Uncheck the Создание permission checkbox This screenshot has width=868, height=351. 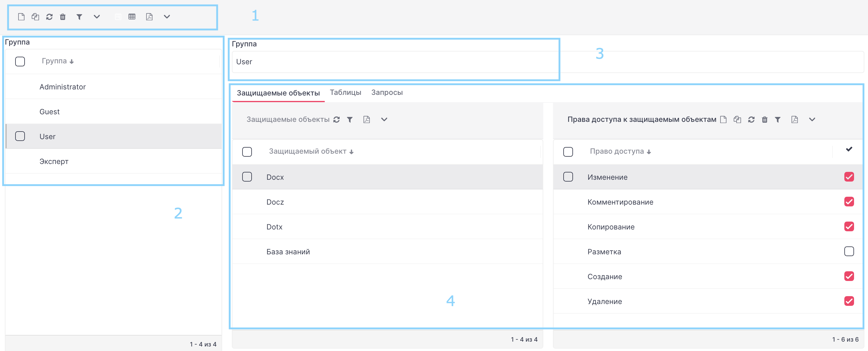point(849,276)
